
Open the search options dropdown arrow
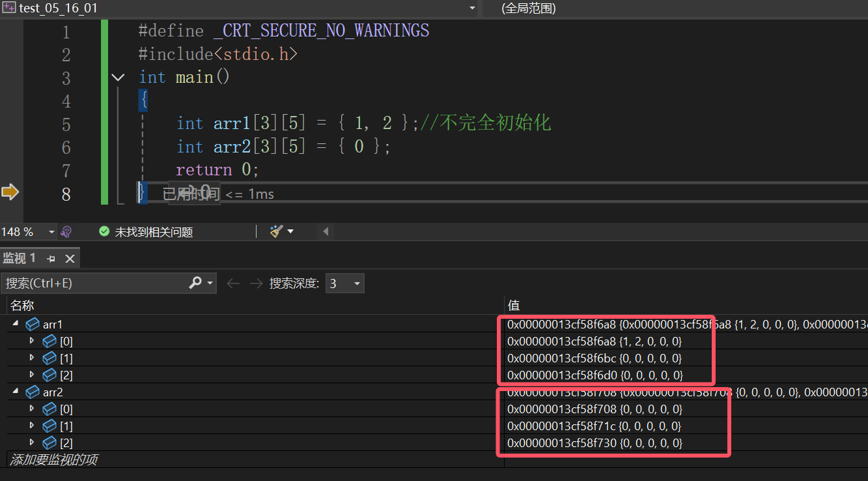210,283
